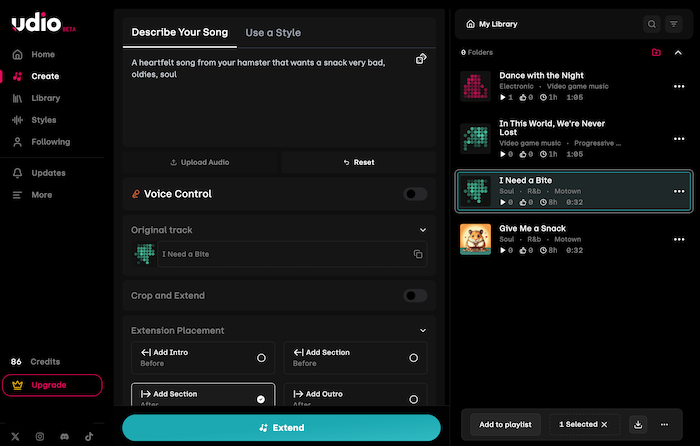Open the library filter icon
This screenshot has width=700, height=446.
(675, 24)
